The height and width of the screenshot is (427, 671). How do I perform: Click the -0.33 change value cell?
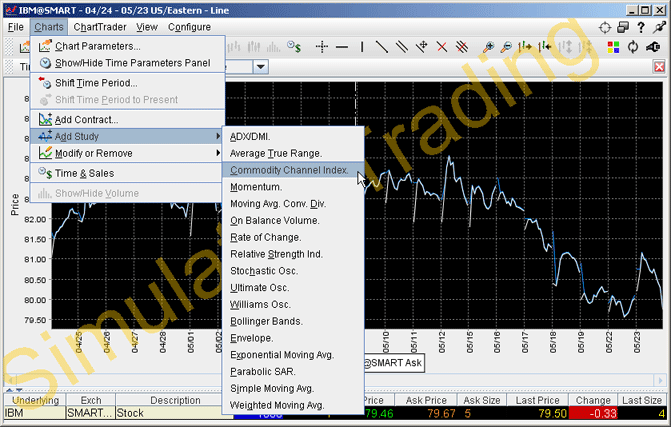click(x=593, y=413)
